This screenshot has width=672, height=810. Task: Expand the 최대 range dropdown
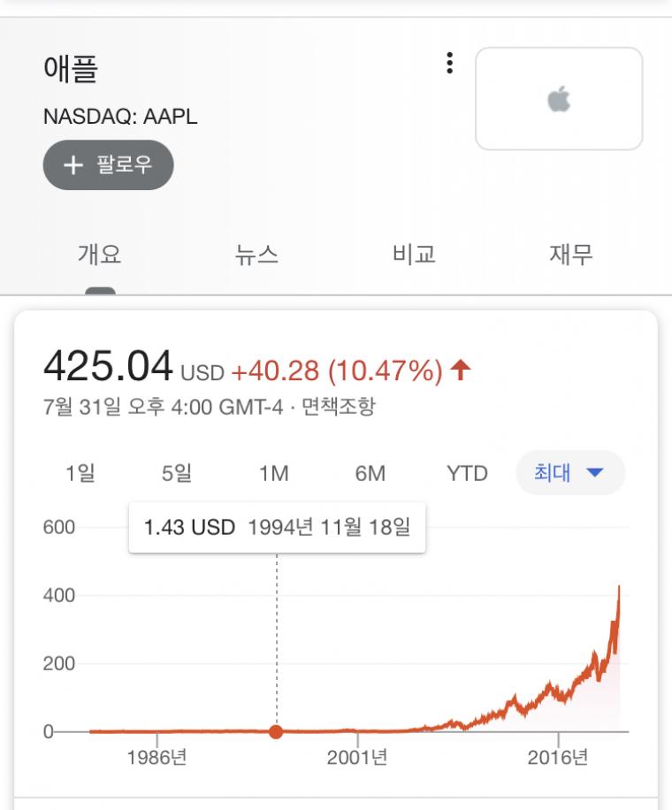click(x=569, y=473)
